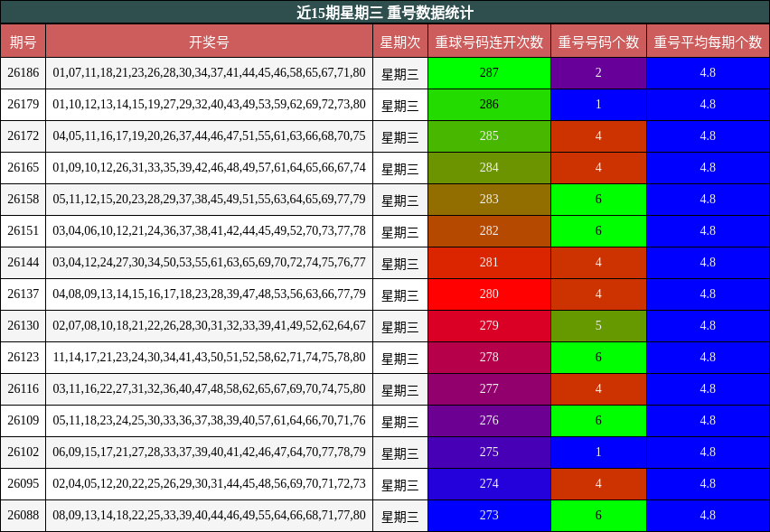The image size is (770, 532).
Task: Select issue number 26095
Action: [23, 484]
